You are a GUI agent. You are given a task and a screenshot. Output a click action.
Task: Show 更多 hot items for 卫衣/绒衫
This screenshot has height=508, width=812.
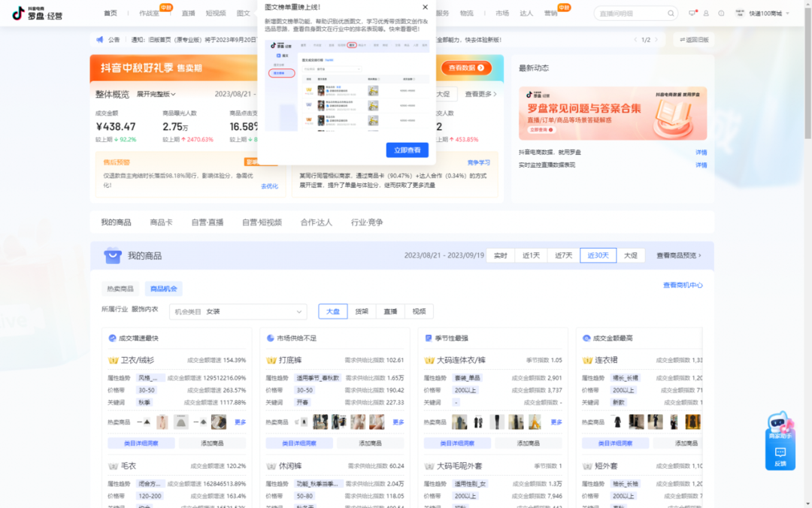pyautogui.click(x=241, y=422)
